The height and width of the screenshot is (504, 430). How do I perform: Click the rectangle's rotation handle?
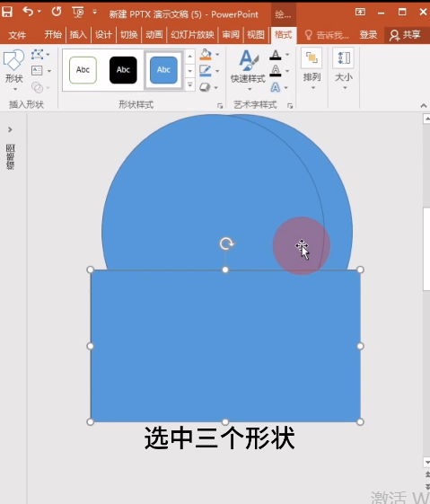tap(227, 243)
